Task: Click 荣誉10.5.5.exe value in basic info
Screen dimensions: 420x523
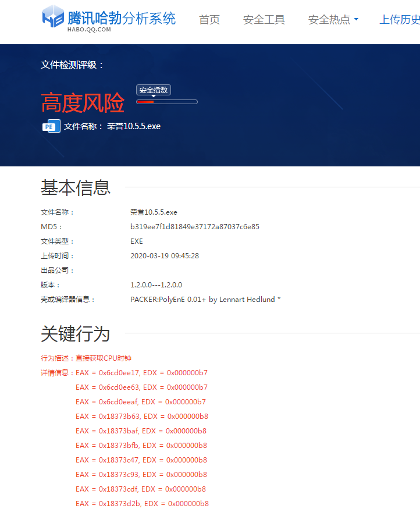Action: 154,212
